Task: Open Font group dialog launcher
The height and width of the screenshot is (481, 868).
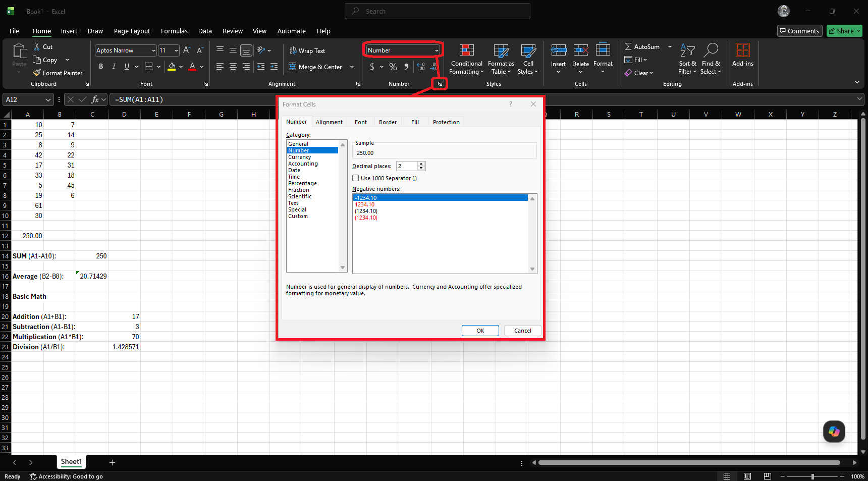Action: click(205, 84)
